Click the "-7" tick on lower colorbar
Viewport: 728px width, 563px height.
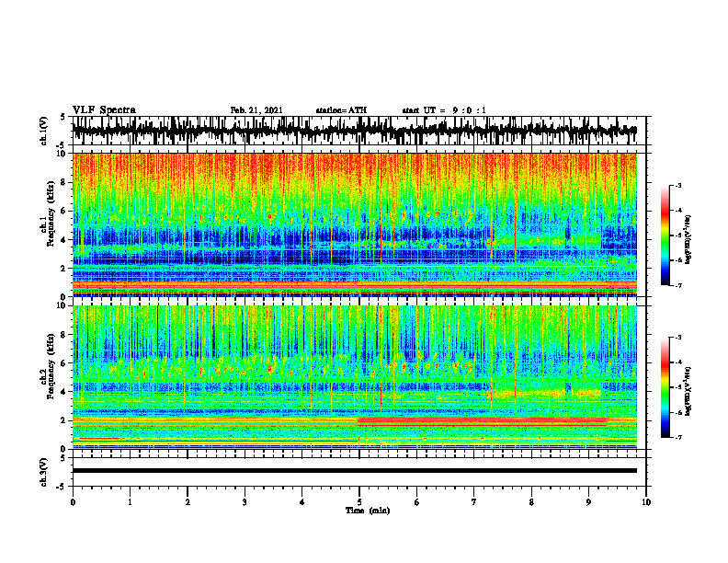pos(677,437)
